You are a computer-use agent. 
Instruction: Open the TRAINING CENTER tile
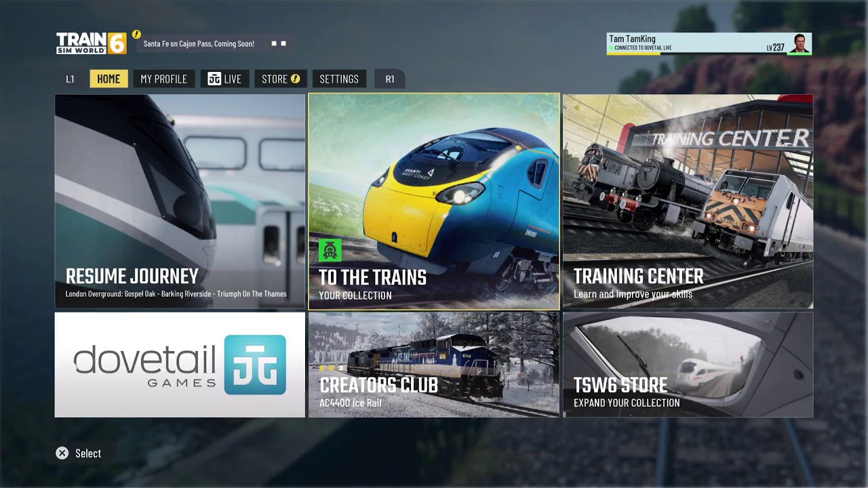click(688, 201)
